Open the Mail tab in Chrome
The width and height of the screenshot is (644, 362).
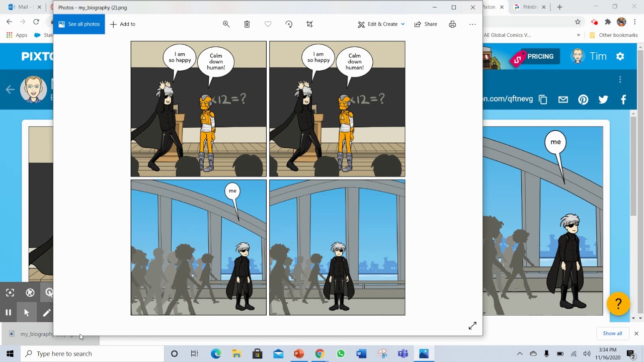pyautogui.click(x=24, y=7)
